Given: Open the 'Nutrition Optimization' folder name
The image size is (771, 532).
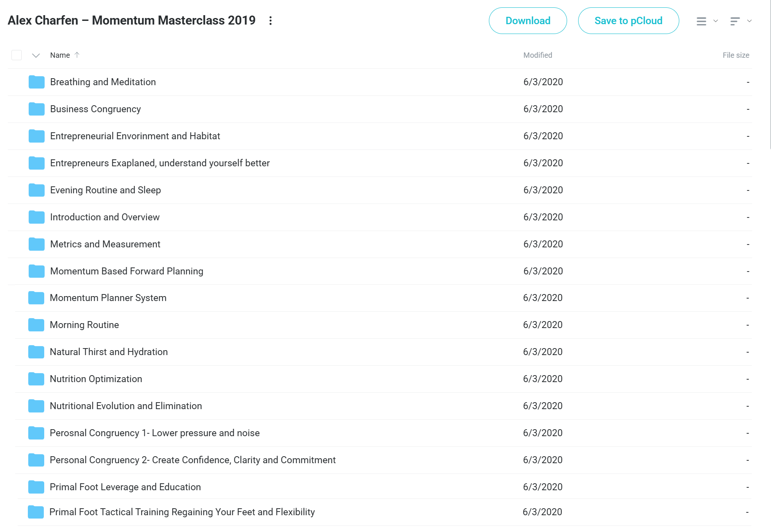Looking at the screenshot, I should [x=96, y=379].
